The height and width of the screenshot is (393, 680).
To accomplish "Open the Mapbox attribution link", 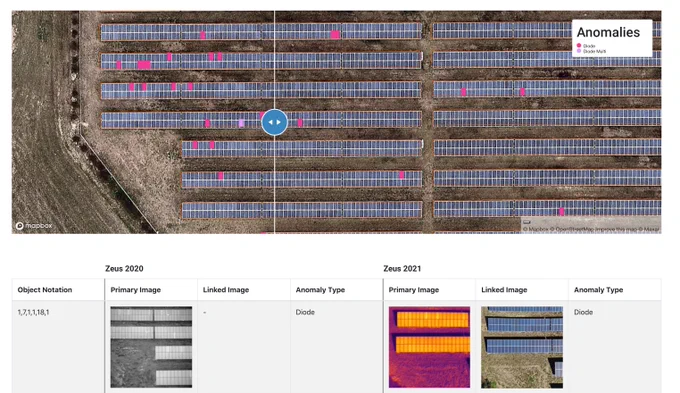I will tap(536, 229).
